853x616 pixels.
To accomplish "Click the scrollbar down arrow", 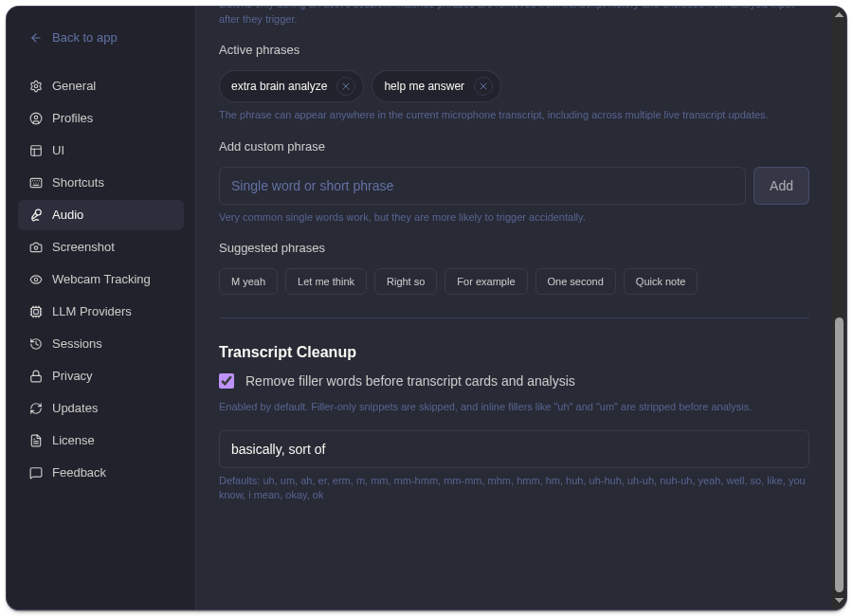I will pos(840,600).
